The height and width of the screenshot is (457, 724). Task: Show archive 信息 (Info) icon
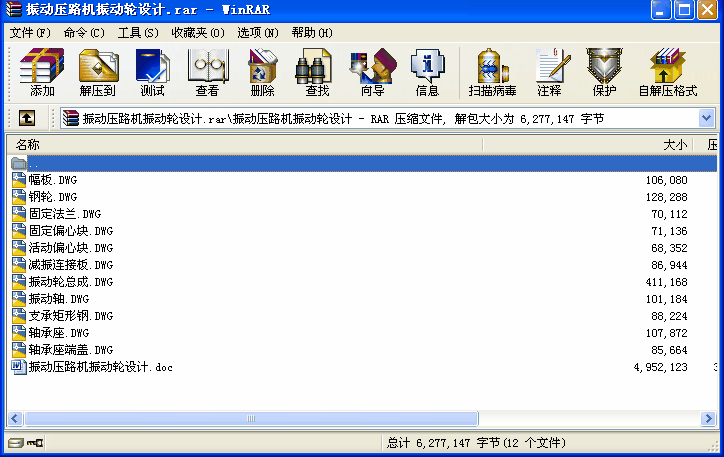[x=427, y=72]
